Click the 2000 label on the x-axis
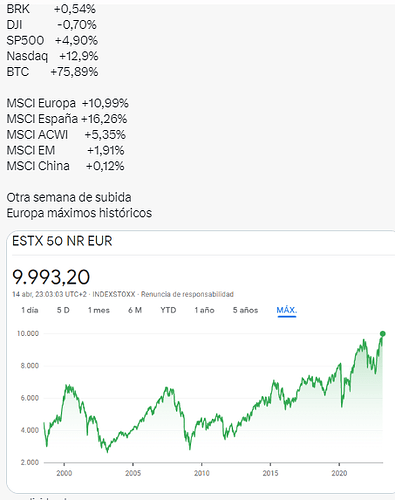The height and width of the screenshot is (500, 395). (x=64, y=473)
